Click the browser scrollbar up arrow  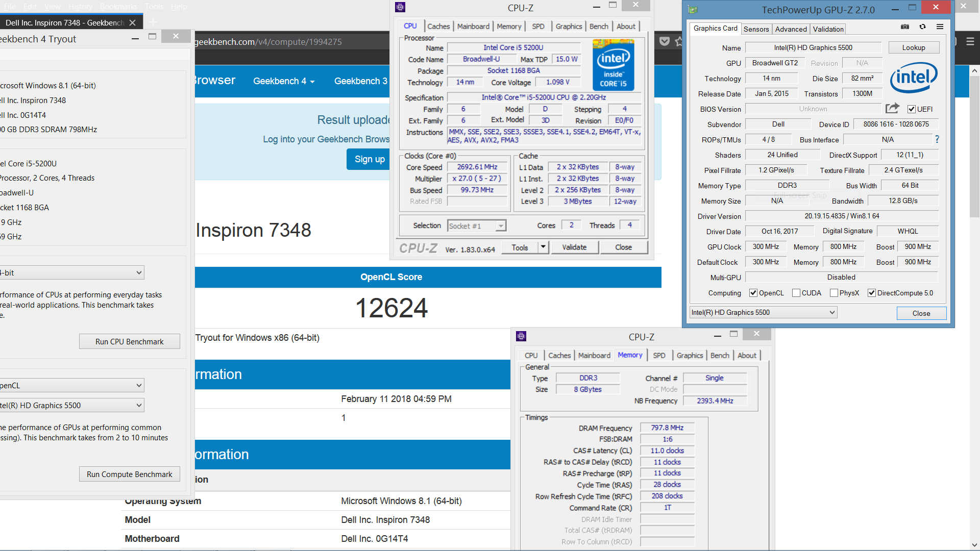pos(974,71)
